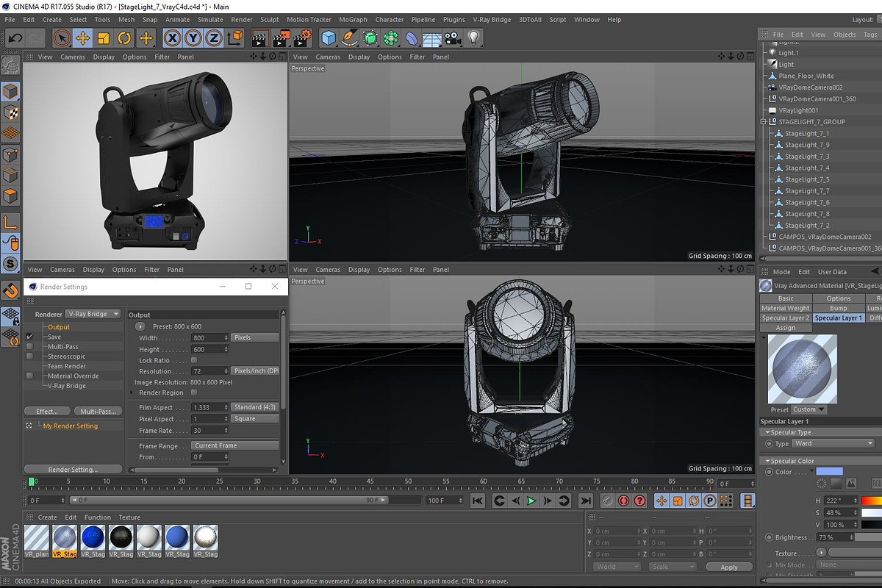Toggle the Multi-Pass checkbox

tap(29, 346)
